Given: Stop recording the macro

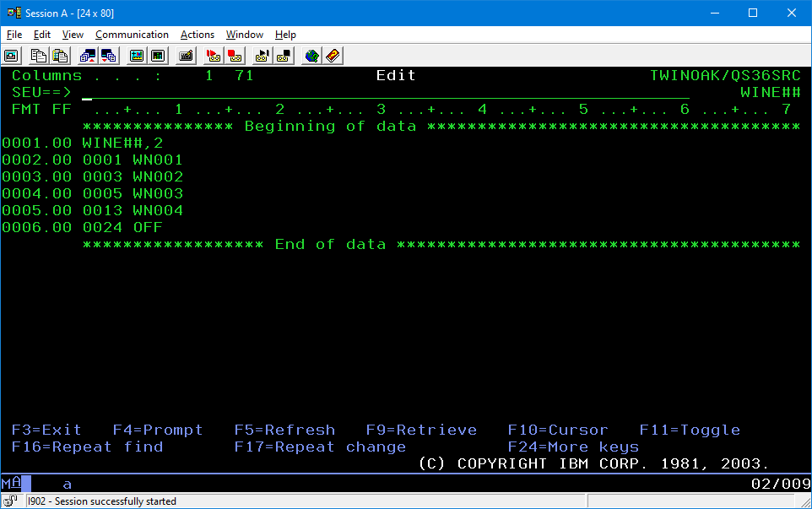Looking at the screenshot, I should coord(235,56).
